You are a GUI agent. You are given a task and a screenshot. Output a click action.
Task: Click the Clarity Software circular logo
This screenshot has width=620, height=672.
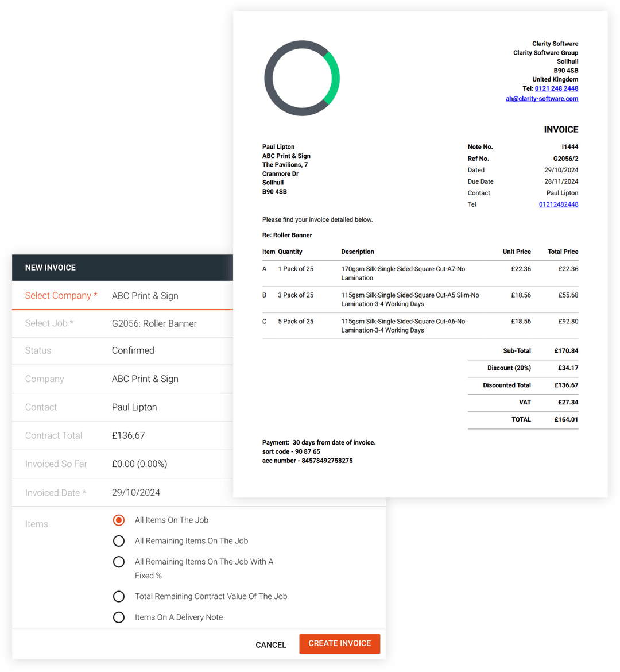pos(302,78)
